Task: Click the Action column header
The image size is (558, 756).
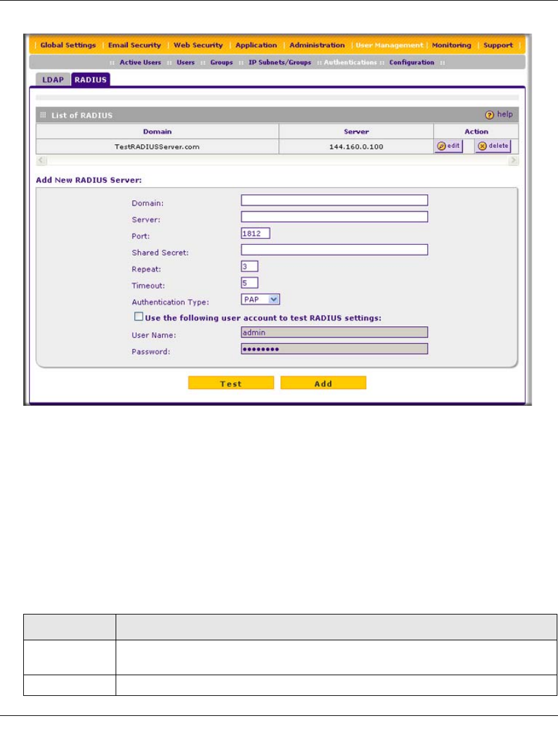Action: (476, 132)
